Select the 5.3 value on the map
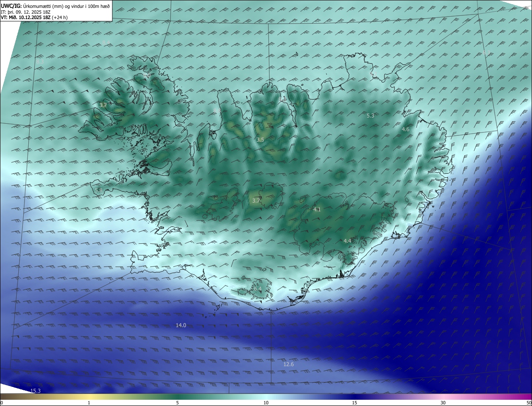 point(370,116)
